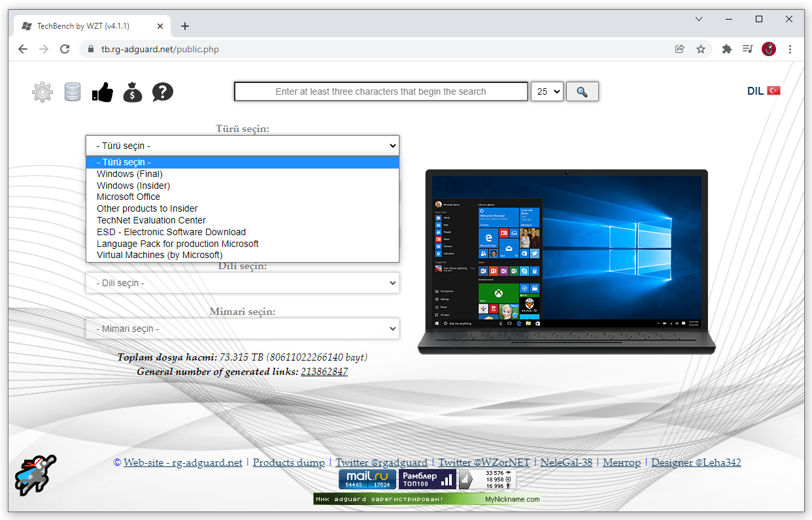Expand the Dili seçin dropdown
This screenshot has height=520, width=812.
tap(243, 283)
